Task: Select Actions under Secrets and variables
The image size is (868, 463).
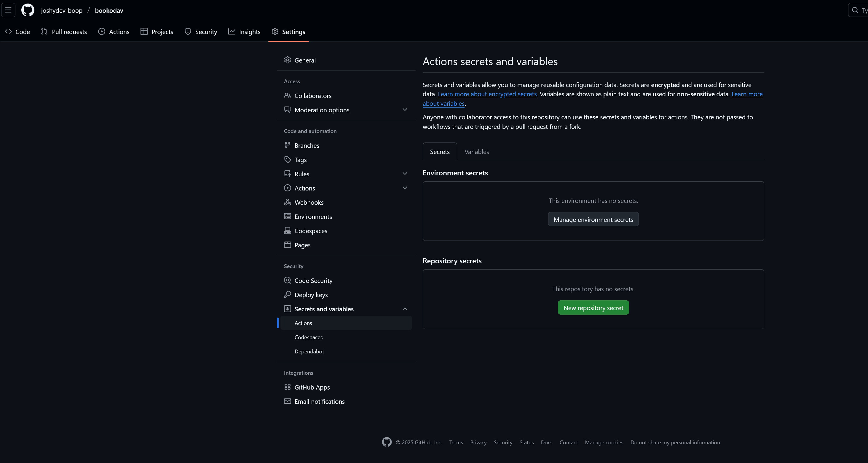Action: pyautogui.click(x=346, y=323)
